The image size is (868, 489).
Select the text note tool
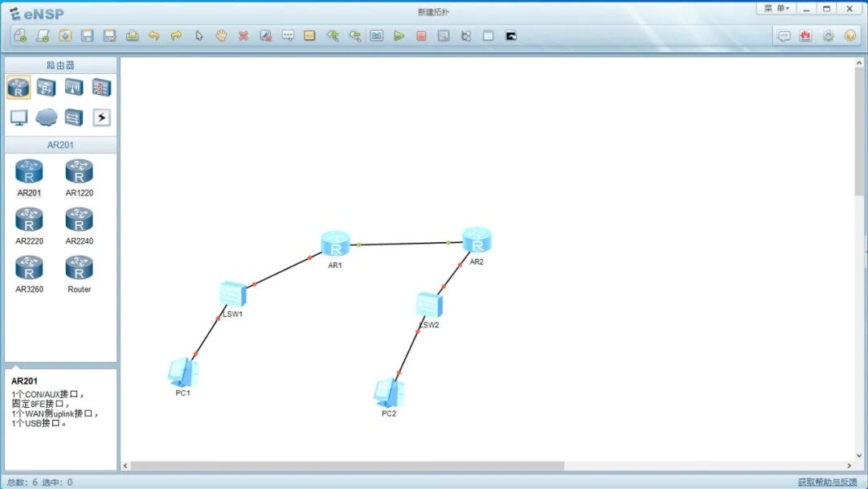pos(288,36)
